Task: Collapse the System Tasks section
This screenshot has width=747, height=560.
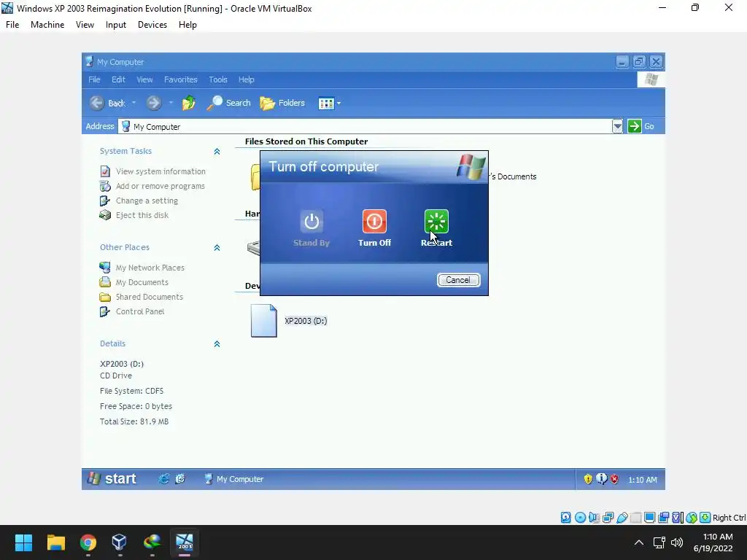Action: click(217, 152)
